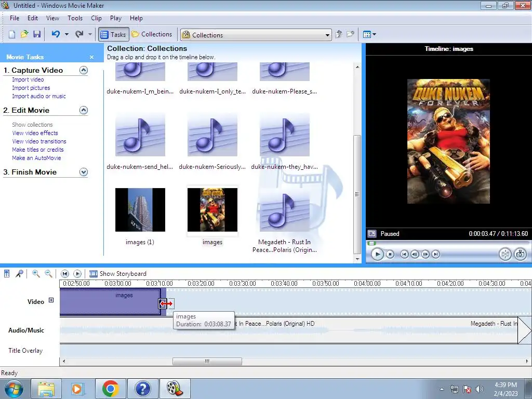The height and width of the screenshot is (399, 532).
Task: Open the Undo history dropdown arrow
Action: 66,34
